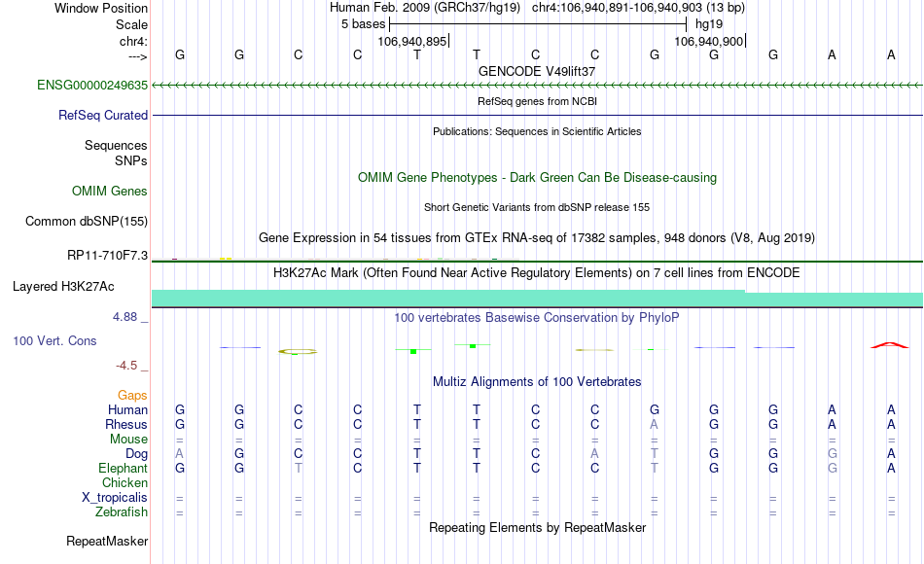Click the GENCODE V49lift37 track title

[x=537, y=71]
